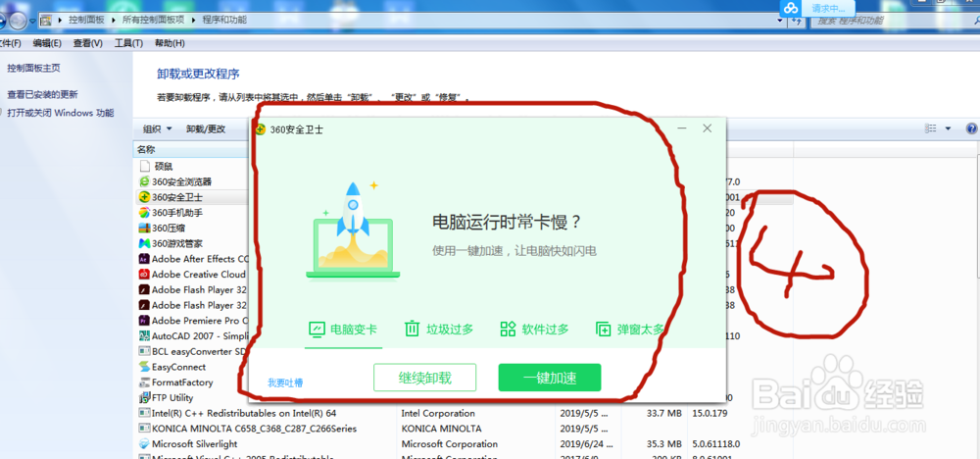This screenshot has width=980, height=459.
Task: Open the 帮助(H) menu
Action: [x=170, y=43]
